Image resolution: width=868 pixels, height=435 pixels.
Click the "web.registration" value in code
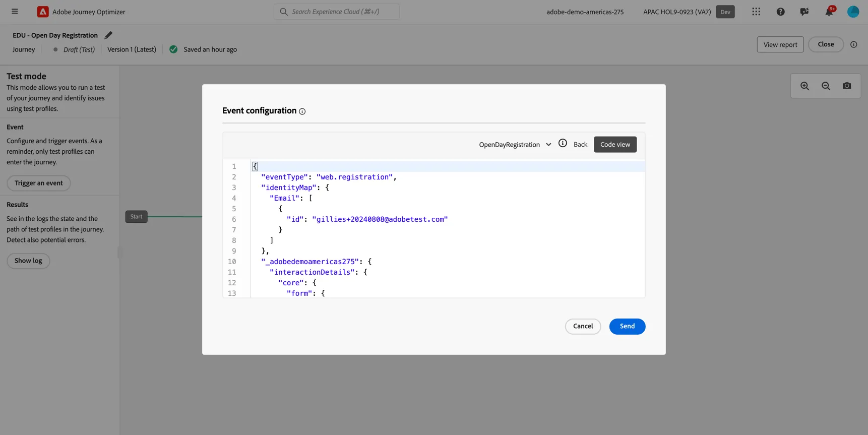click(354, 177)
